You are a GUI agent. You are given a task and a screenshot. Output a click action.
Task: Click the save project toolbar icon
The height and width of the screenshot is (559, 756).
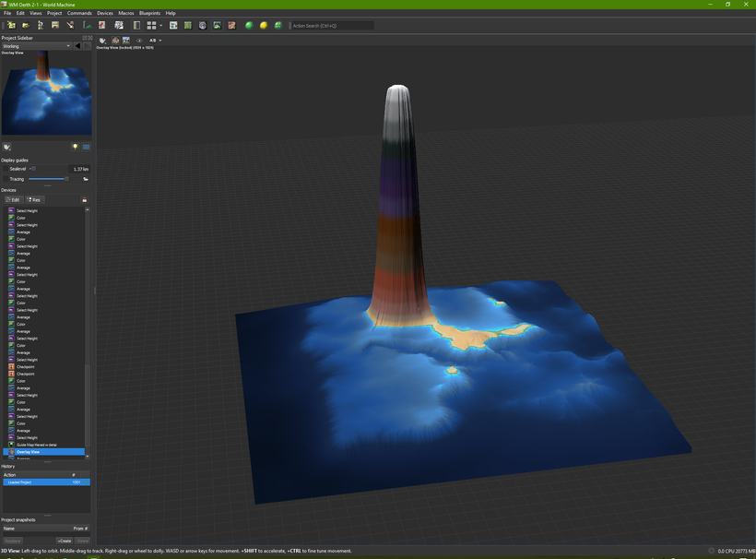click(55, 25)
